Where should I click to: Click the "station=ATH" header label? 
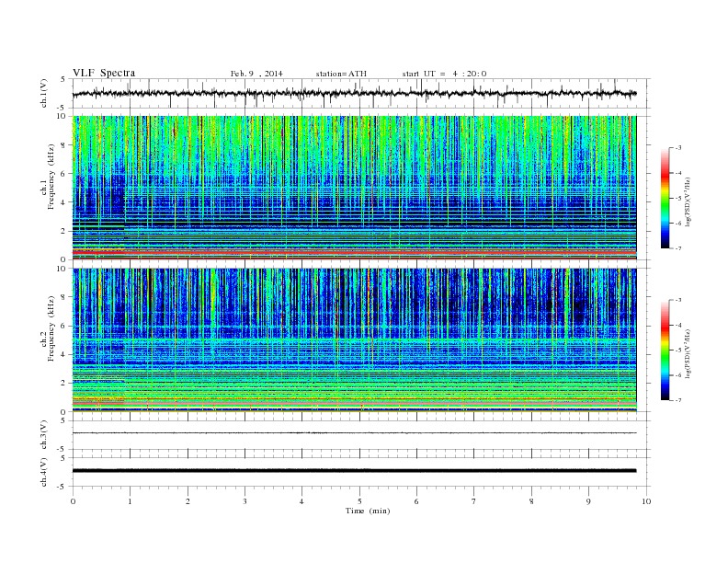click(x=341, y=74)
